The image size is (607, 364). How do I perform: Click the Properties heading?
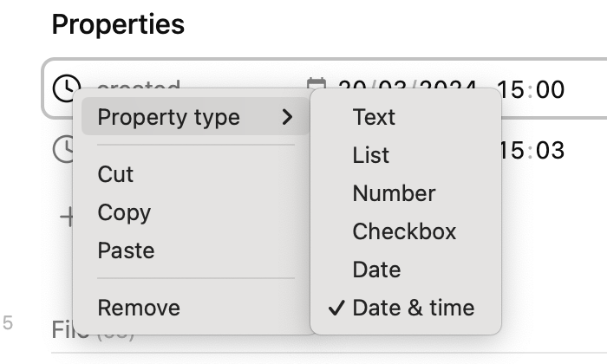click(x=118, y=24)
